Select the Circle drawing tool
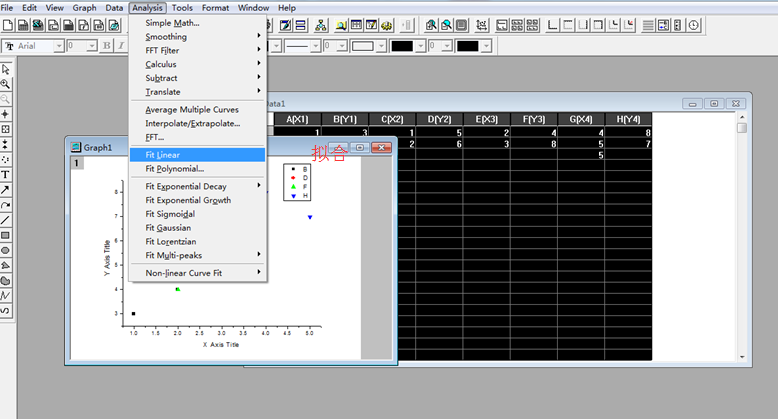 coord(5,250)
